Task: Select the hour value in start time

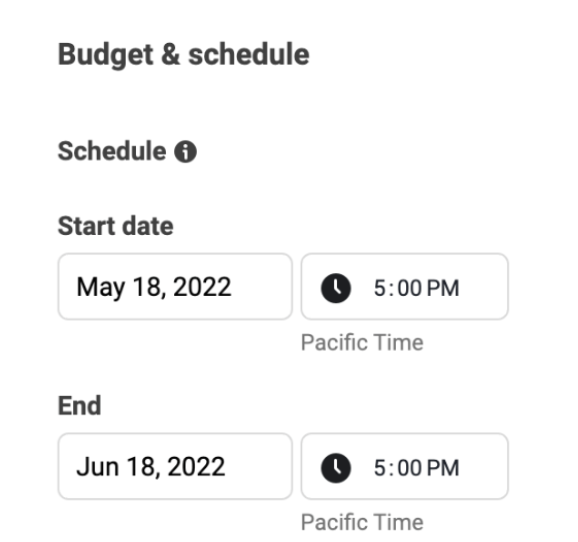Action: pos(380,288)
